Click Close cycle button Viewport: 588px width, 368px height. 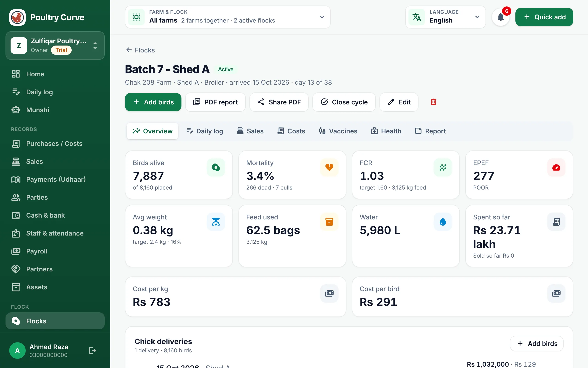click(344, 102)
